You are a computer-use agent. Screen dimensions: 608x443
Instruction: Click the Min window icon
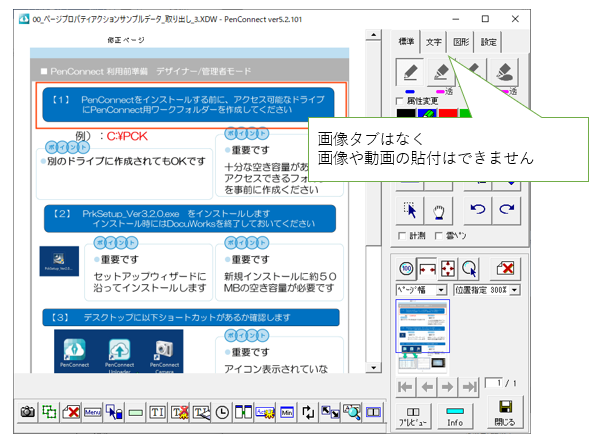click(287, 412)
